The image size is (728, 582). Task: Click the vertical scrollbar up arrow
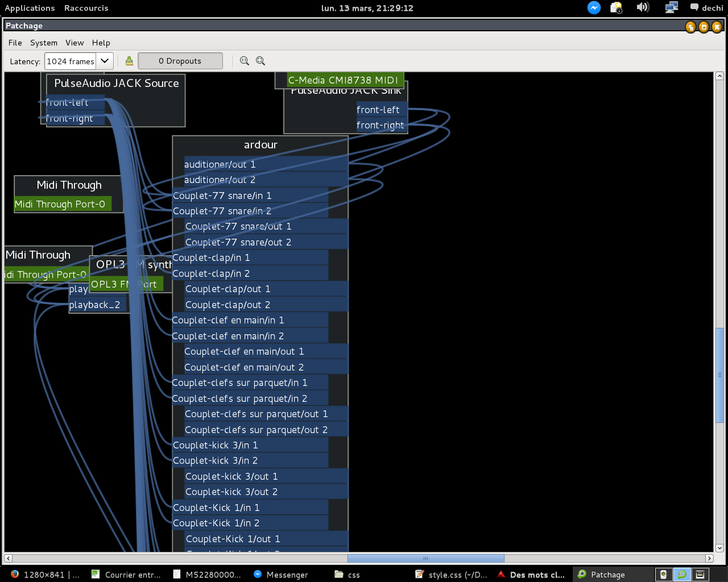[719, 76]
